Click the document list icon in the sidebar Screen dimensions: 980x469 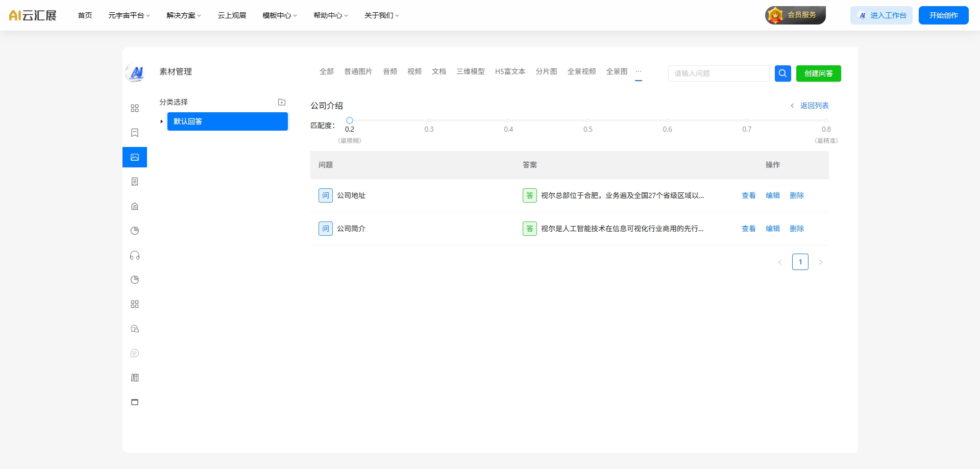click(134, 182)
